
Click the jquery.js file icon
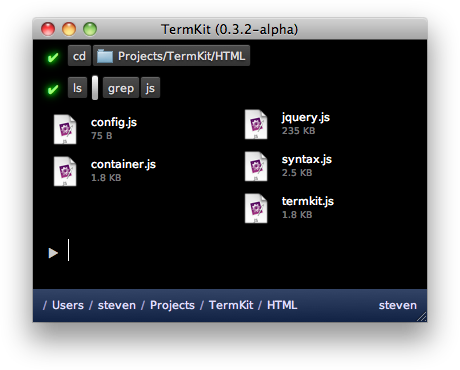[x=256, y=124]
